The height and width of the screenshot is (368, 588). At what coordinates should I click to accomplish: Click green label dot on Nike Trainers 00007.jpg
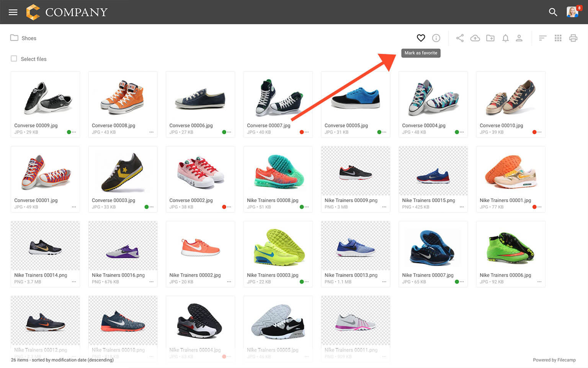tap(457, 282)
